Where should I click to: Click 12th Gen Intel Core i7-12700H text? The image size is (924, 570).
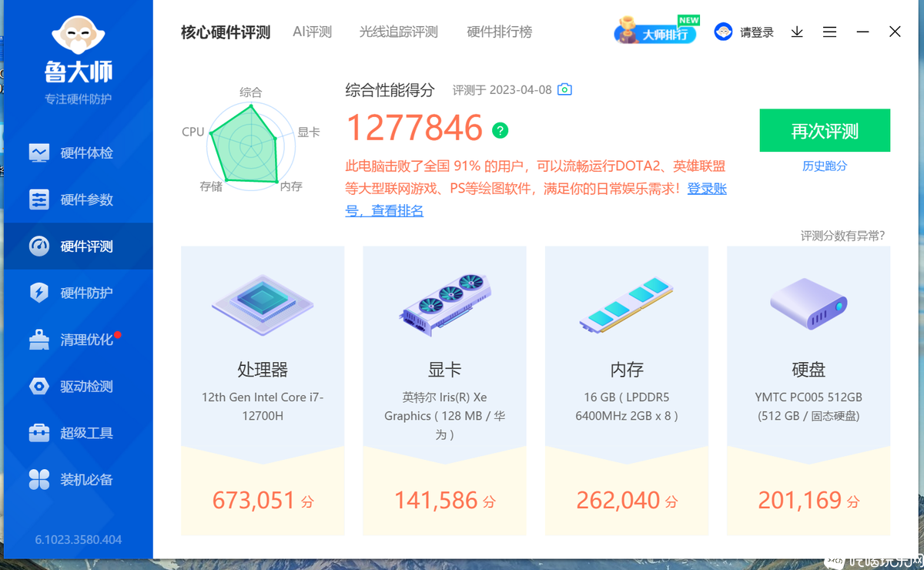[x=263, y=407]
